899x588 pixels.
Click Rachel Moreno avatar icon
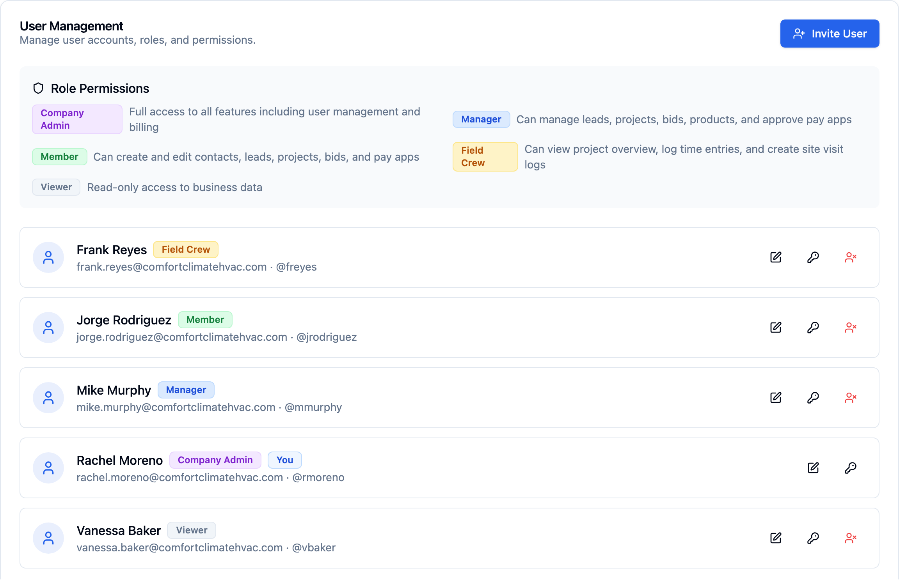point(48,468)
